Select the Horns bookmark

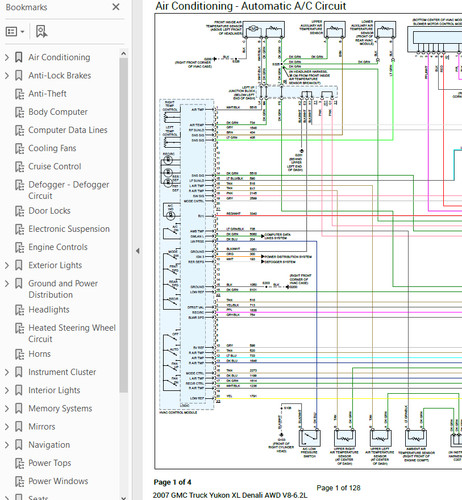(x=40, y=354)
